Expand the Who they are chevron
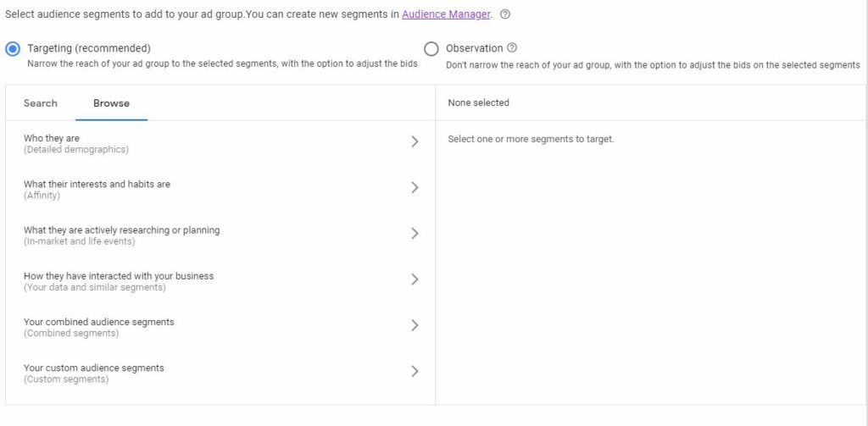The height and width of the screenshot is (426, 868). 415,142
